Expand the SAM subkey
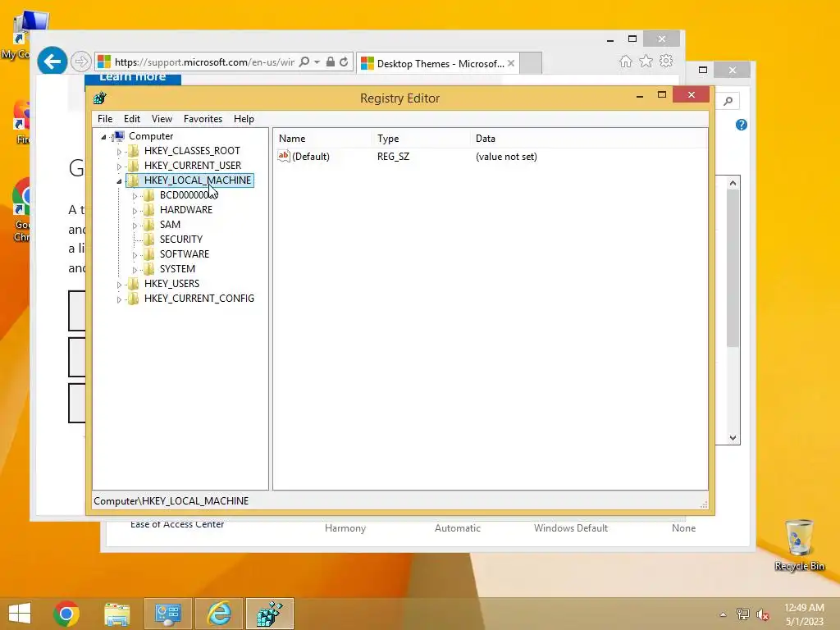840x630 pixels. coord(135,226)
